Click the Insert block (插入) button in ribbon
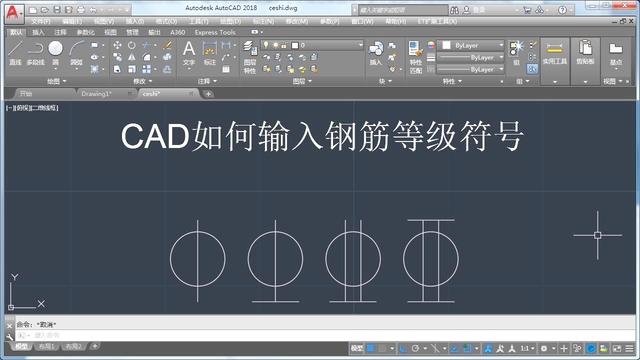Viewport: 640px width, 360px height. pos(376,53)
